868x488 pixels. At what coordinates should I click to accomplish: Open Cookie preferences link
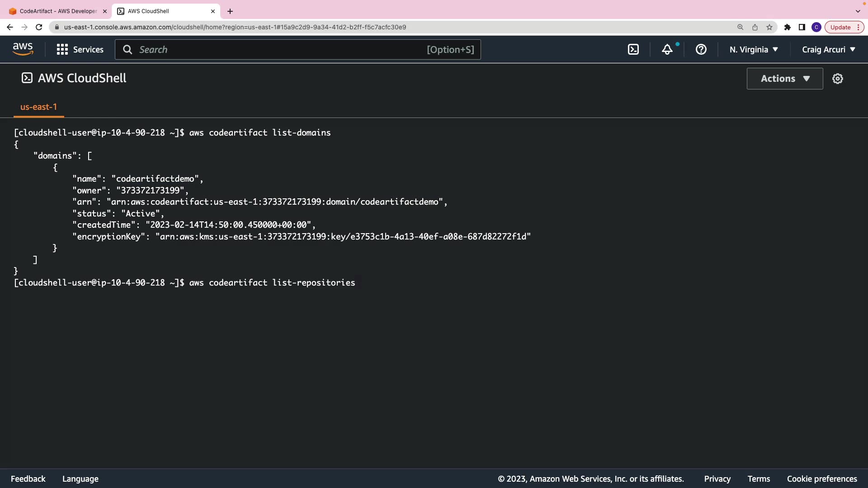pos(821,479)
